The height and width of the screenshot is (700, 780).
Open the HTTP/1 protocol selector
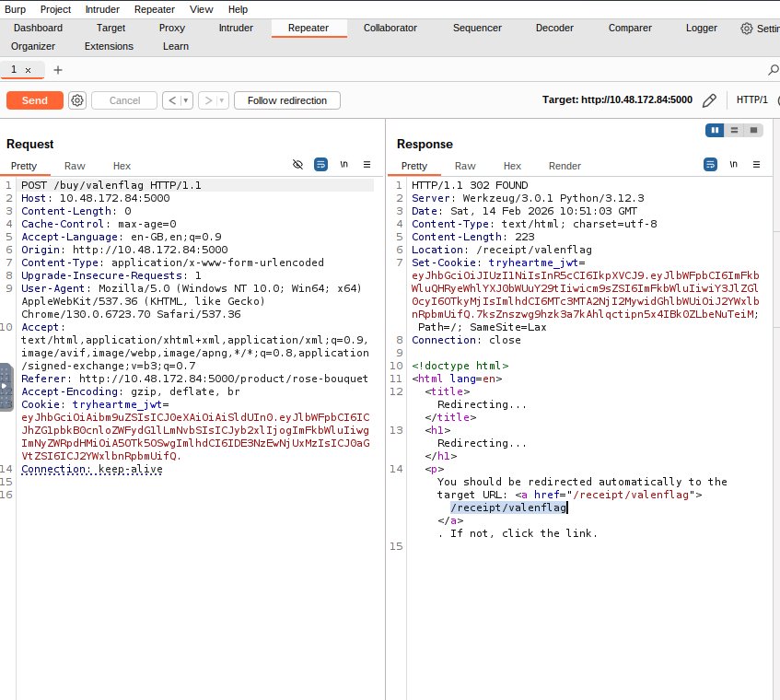[x=751, y=100]
